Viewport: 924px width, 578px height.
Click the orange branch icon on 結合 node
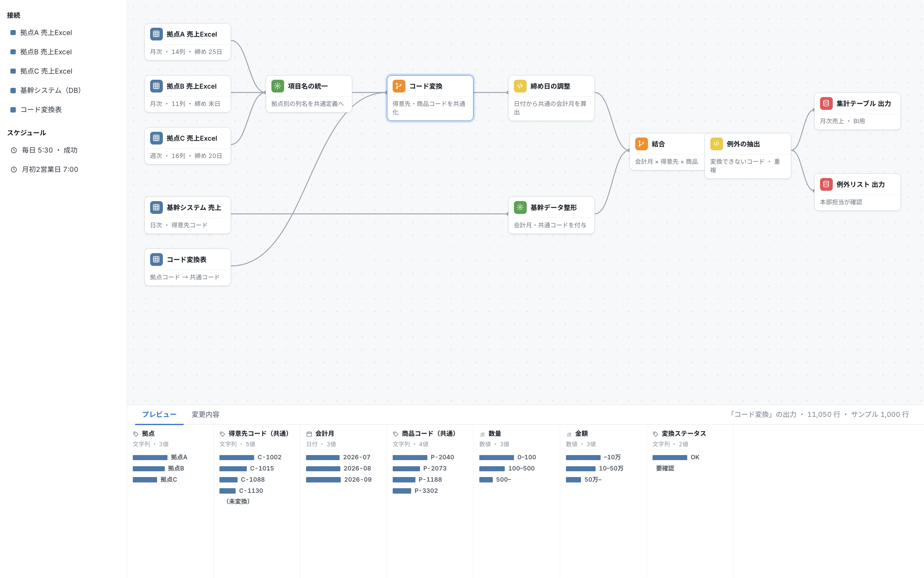pos(641,144)
